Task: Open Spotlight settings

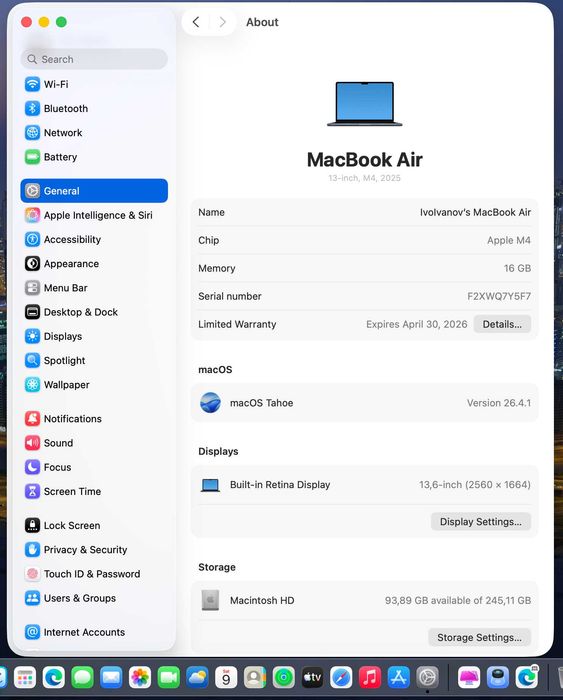Action: (x=94, y=360)
